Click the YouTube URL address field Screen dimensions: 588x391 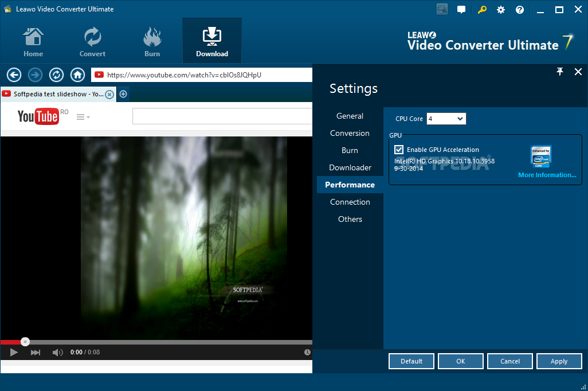tap(202, 75)
